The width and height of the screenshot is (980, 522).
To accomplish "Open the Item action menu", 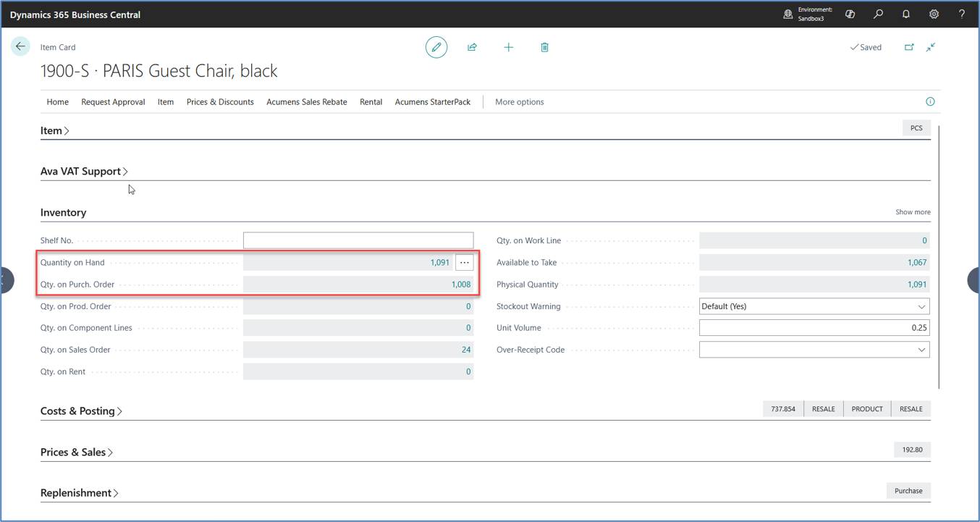I will [166, 102].
